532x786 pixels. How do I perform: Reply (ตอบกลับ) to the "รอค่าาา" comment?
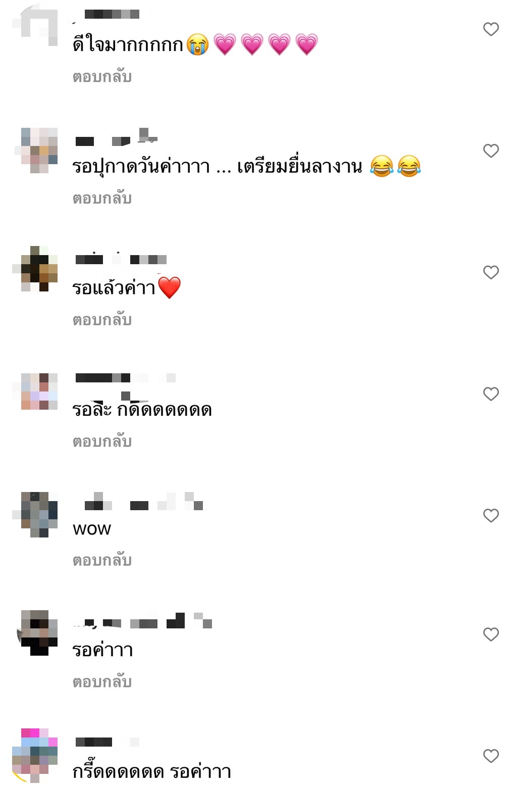[102, 682]
